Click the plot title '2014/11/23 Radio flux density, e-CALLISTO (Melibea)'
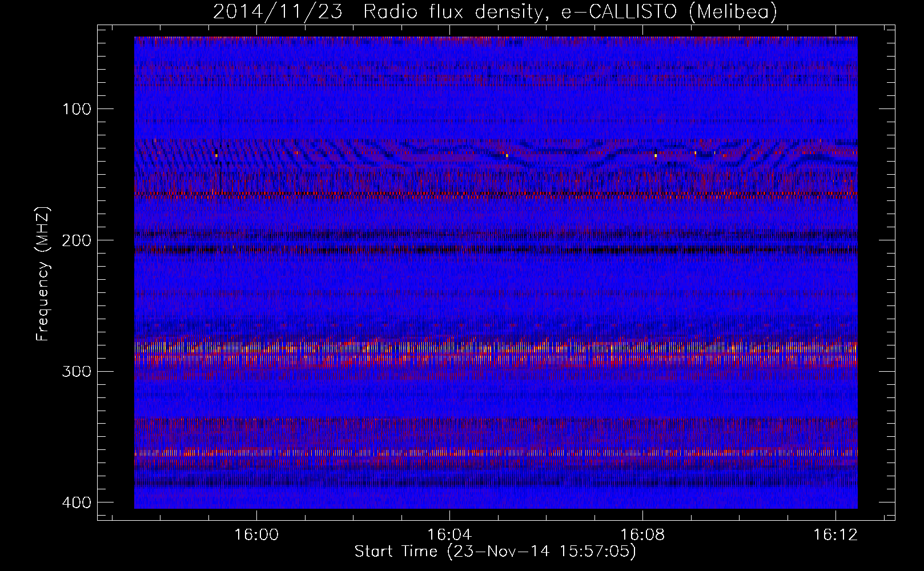 pyautogui.click(x=495, y=11)
